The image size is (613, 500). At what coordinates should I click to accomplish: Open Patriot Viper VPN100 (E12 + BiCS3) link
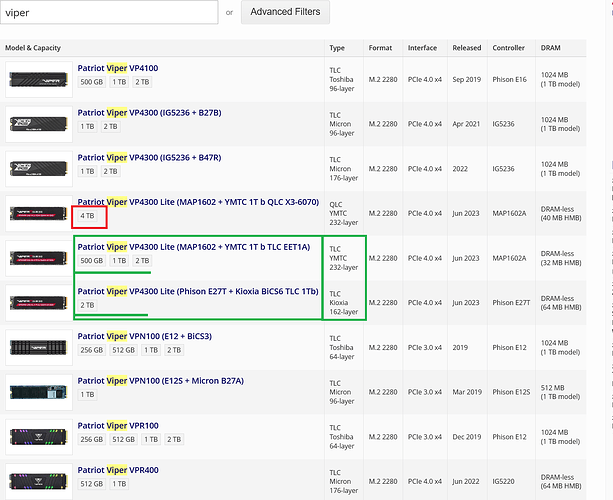pos(145,336)
